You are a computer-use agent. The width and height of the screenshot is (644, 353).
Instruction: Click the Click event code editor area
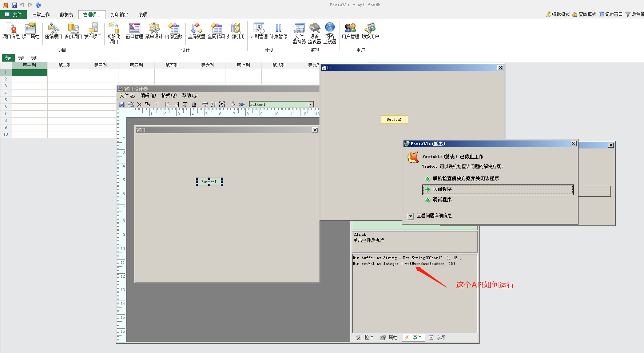(414, 293)
